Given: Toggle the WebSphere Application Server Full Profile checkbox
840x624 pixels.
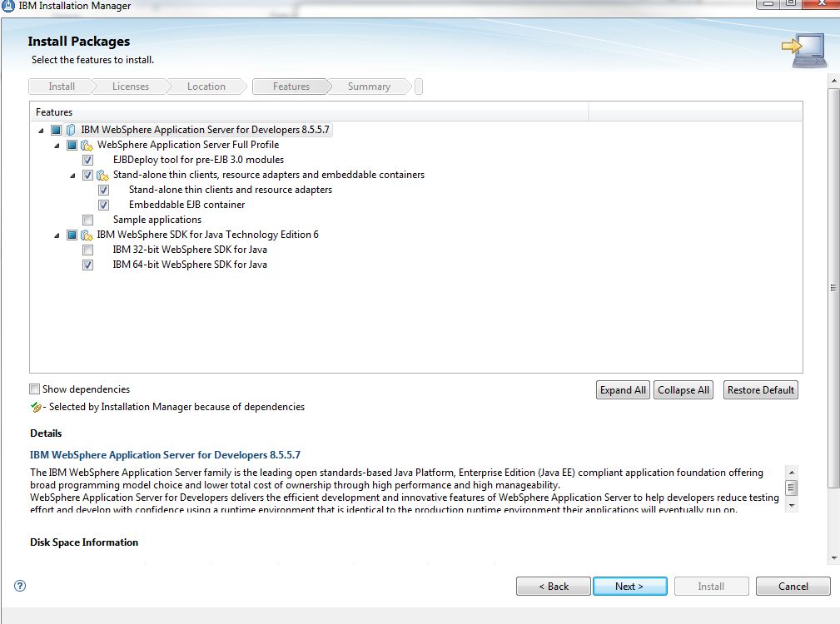Looking at the screenshot, I should pyautogui.click(x=72, y=145).
